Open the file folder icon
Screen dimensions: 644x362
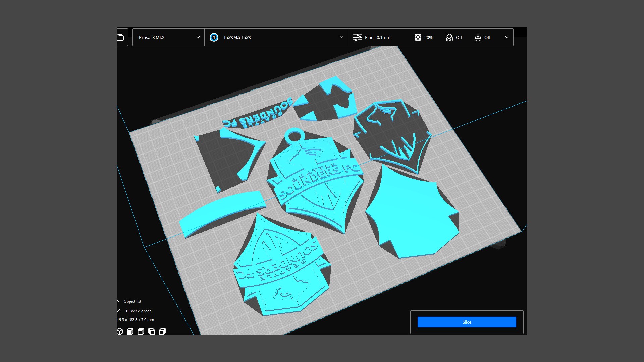[x=120, y=37]
